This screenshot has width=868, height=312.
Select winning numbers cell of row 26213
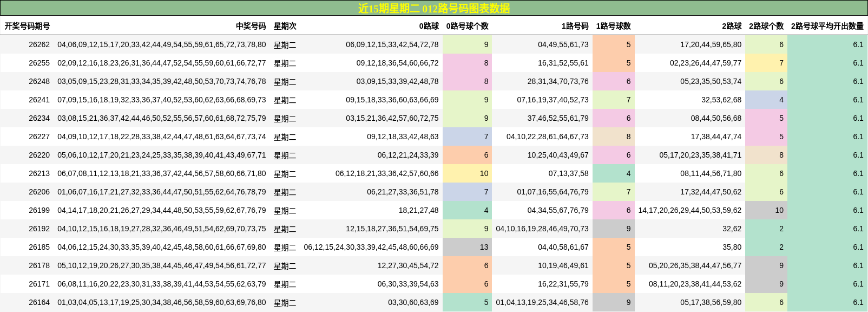[162, 173]
